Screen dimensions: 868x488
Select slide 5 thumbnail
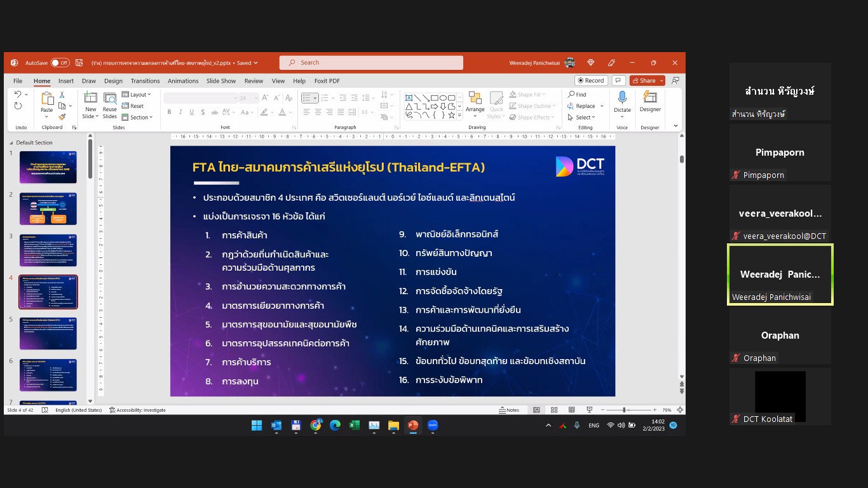click(x=48, y=333)
